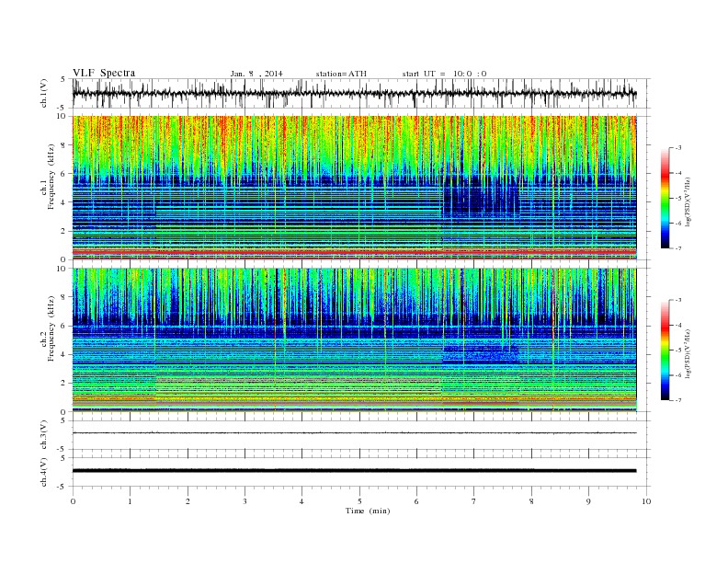The height and width of the screenshot is (563, 728).
Task: Click time axis tick label "2"
Action: click(188, 501)
